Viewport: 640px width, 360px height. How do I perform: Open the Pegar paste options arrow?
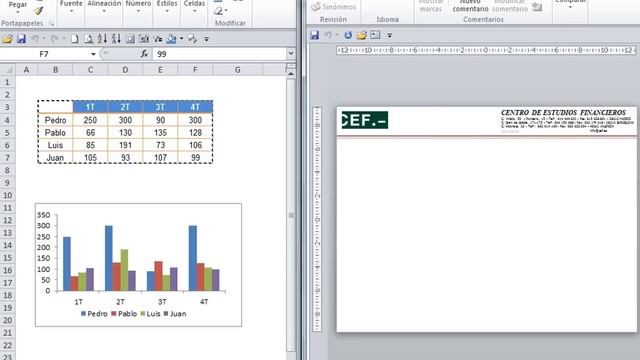coord(18,12)
